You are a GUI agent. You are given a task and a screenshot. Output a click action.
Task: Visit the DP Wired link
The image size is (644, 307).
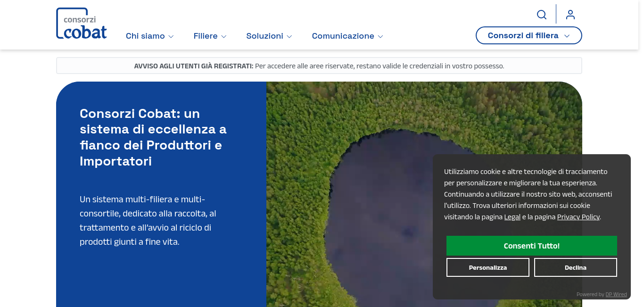click(616, 294)
